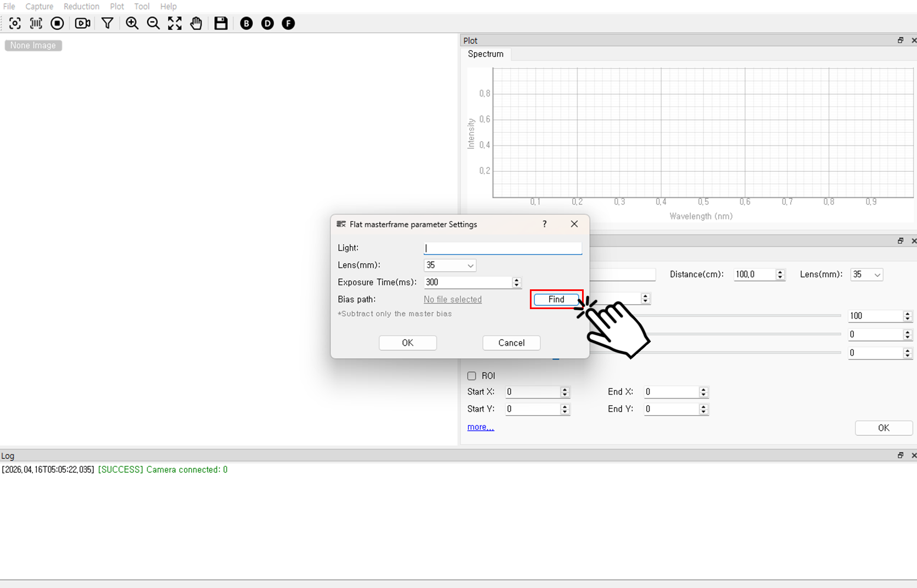
Task: Enable the ROI checkbox
Action: 472,376
